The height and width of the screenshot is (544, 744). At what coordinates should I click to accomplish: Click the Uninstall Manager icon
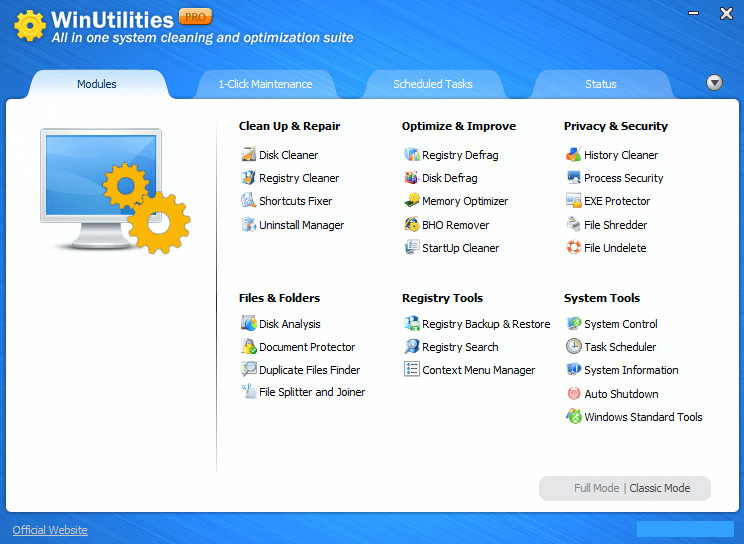tap(249, 224)
